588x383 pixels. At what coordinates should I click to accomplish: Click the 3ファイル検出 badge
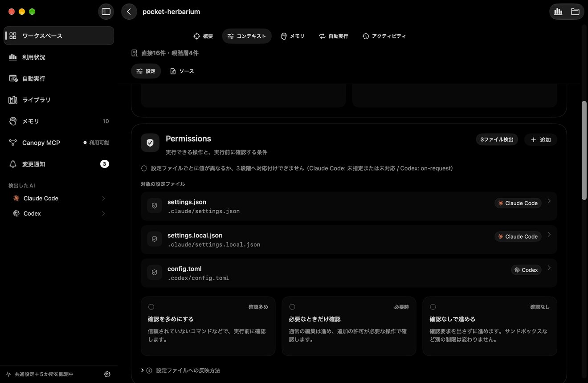tap(497, 140)
